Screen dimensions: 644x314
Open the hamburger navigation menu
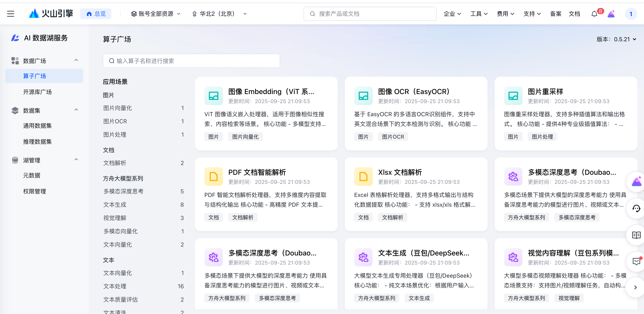[x=10, y=14]
